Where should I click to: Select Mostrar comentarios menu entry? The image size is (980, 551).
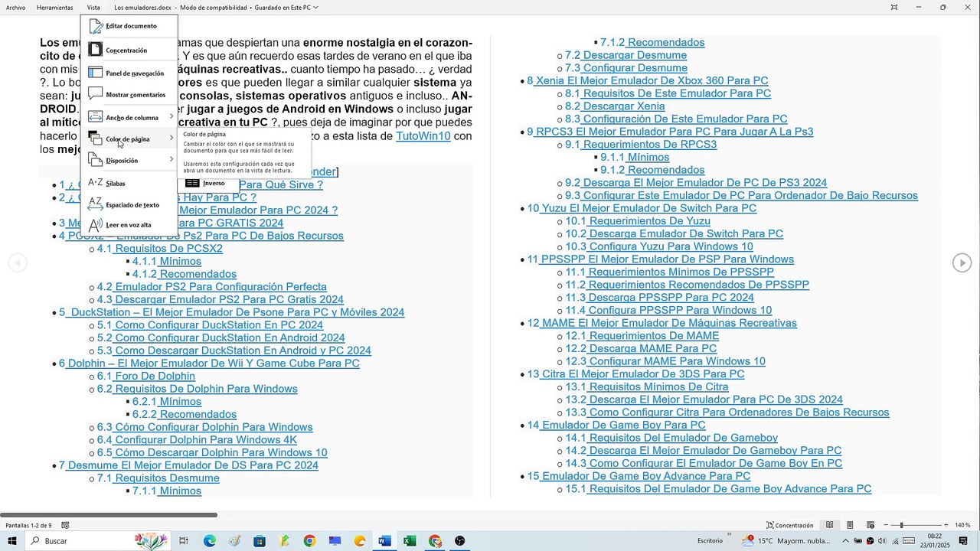[x=129, y=94]
